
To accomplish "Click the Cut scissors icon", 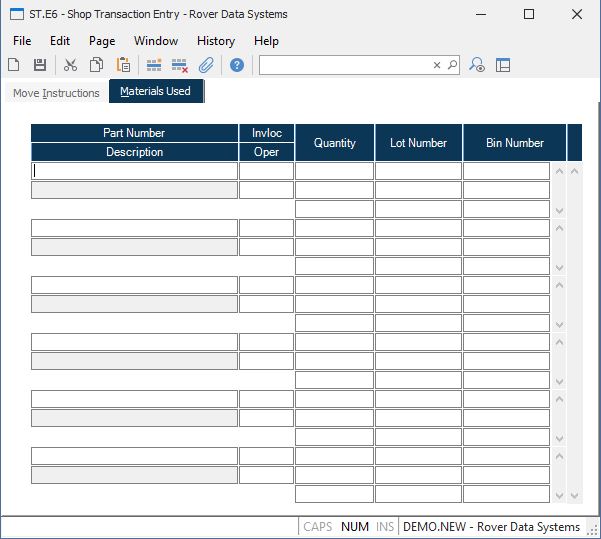I will [70, 65].
